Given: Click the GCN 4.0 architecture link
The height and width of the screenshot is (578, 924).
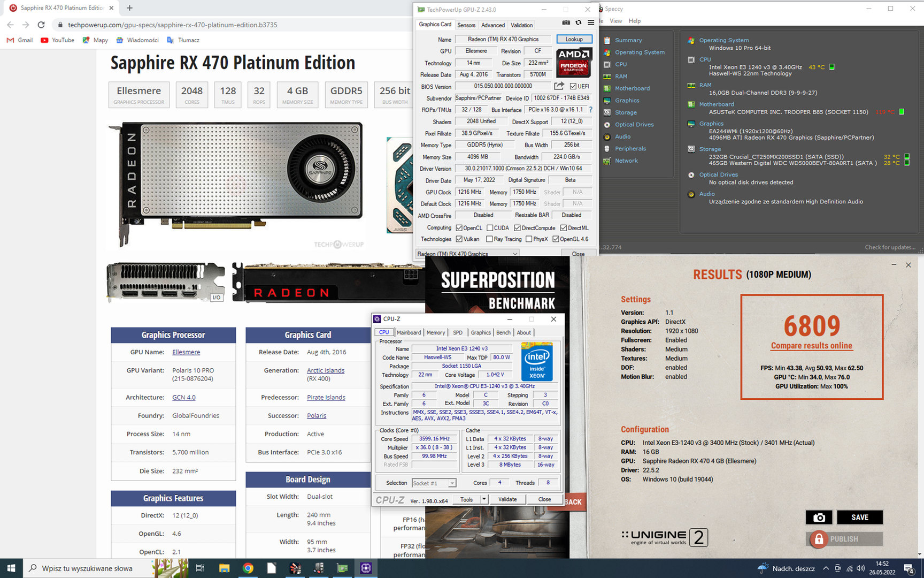Looking at the screenshot, I should (184, 397).
